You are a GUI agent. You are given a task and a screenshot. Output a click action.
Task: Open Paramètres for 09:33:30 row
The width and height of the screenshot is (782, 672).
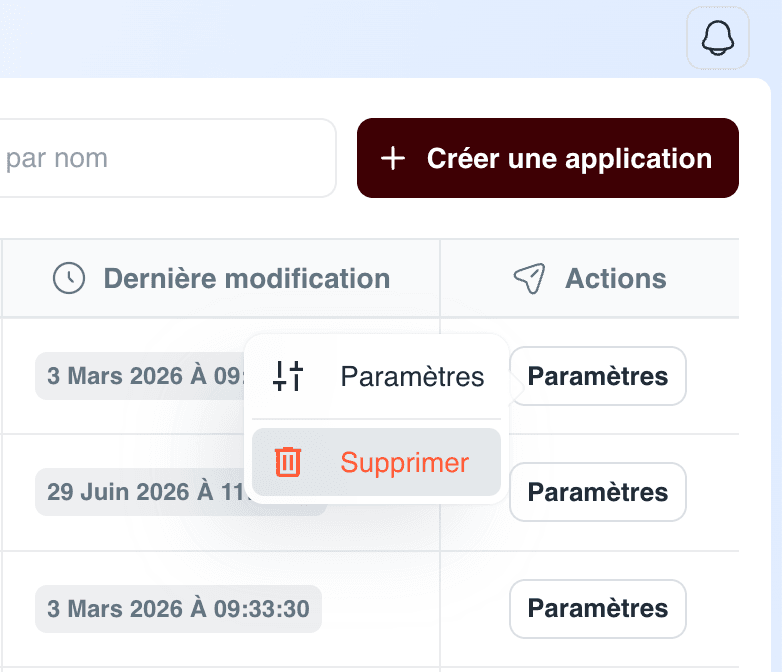[x=597, y=609]
